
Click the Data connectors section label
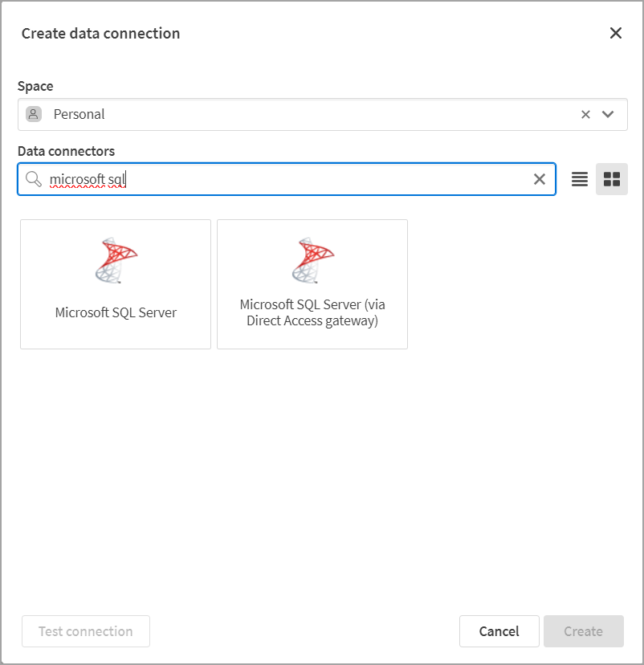[67, 151]
